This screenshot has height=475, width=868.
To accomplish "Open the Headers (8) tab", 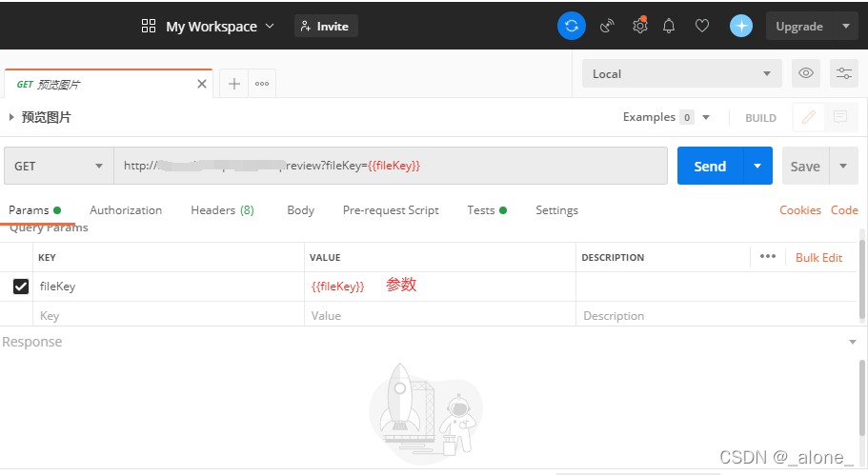I will pos(222,210).
